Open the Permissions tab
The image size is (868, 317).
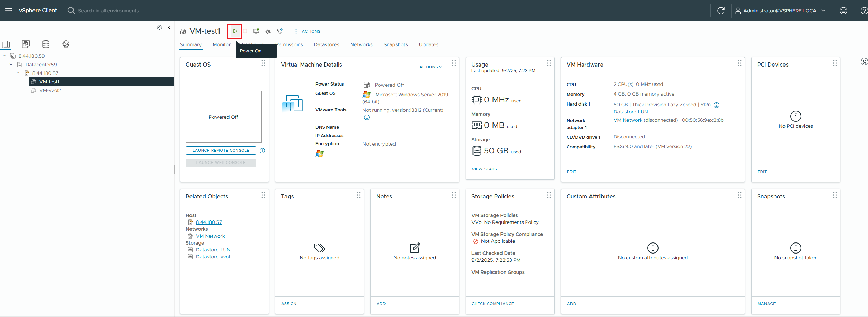pyautogui.click(x=289, y=44)
